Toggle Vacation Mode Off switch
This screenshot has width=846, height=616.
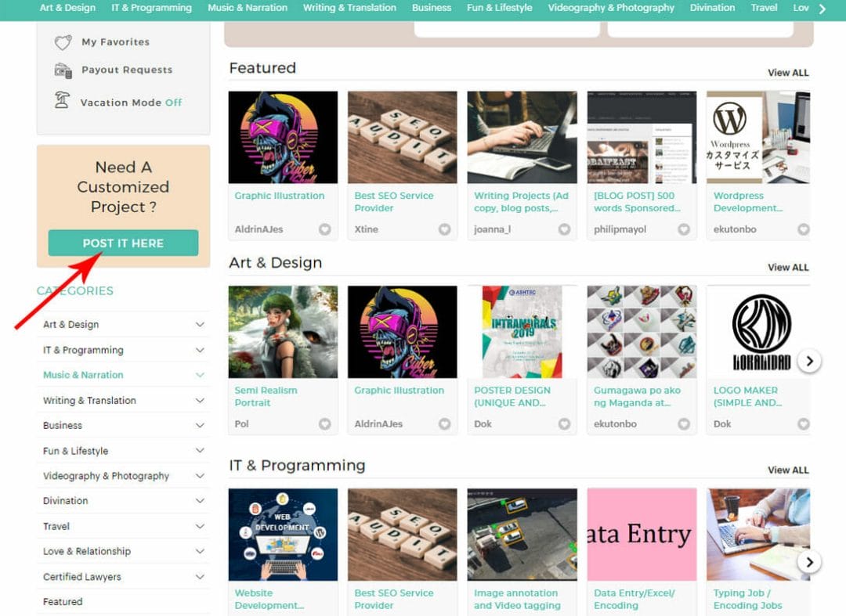(x=174, y=103)
